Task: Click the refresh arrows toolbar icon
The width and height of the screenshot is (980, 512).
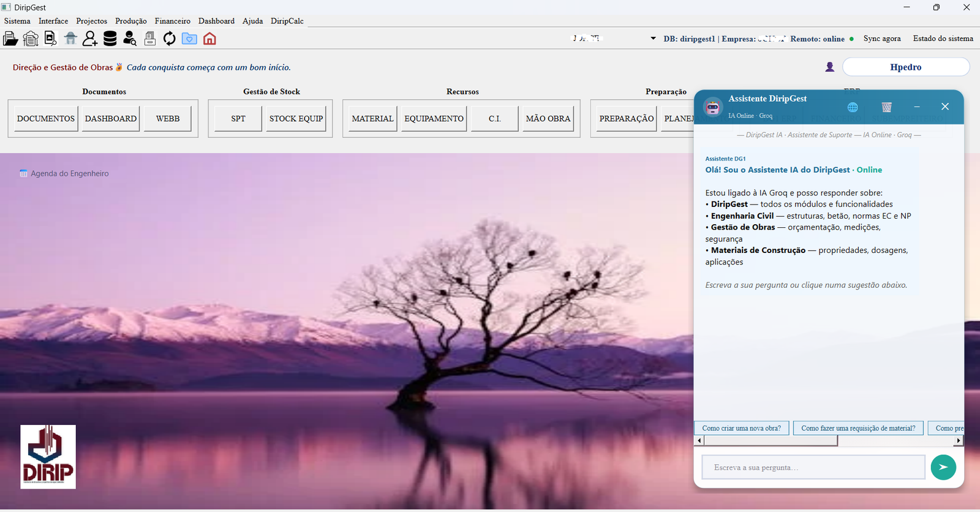Action: point(170,39)
